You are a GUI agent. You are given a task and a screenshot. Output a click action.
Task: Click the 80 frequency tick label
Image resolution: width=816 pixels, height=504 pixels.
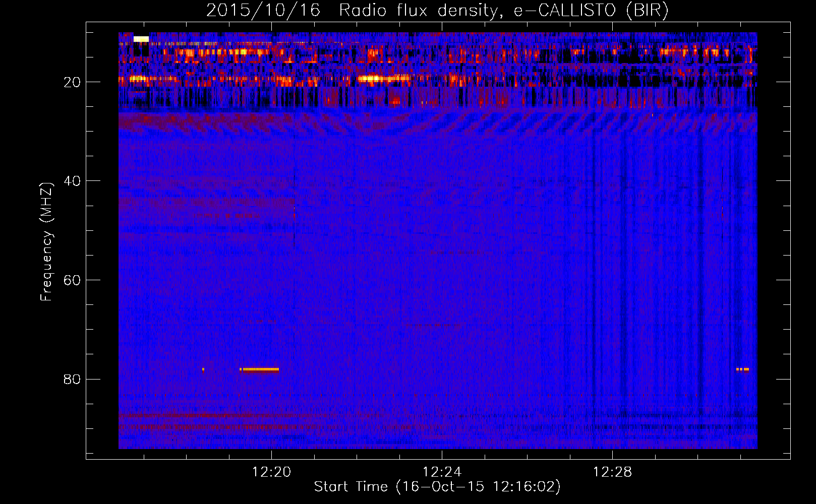pos(72,379)
